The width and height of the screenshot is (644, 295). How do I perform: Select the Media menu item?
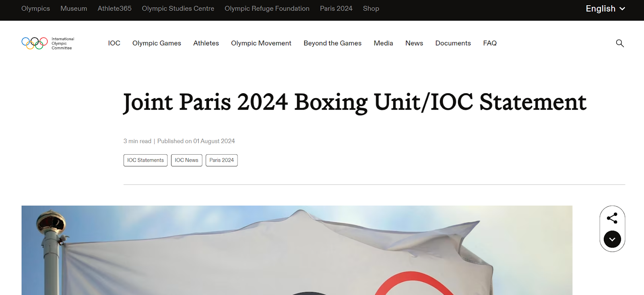coord(383,43)
